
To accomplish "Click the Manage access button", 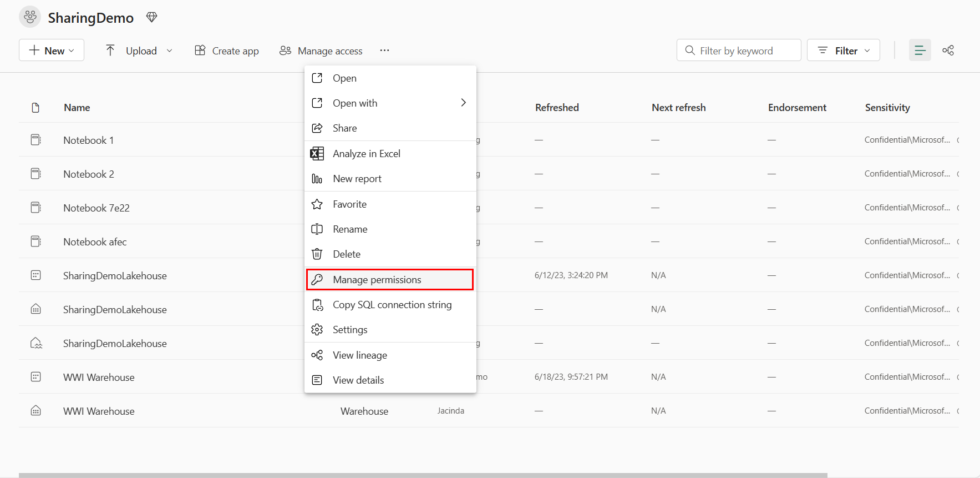I will 321,51.
